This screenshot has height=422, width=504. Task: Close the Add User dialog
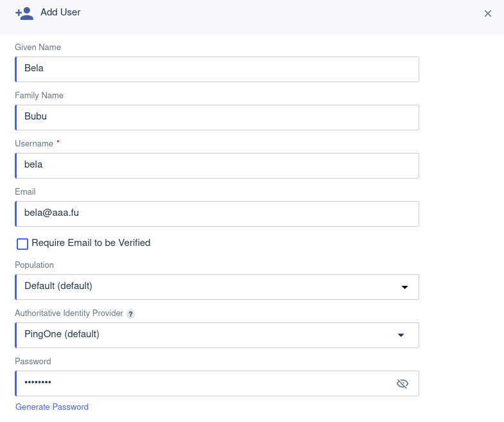pos(488,13)
